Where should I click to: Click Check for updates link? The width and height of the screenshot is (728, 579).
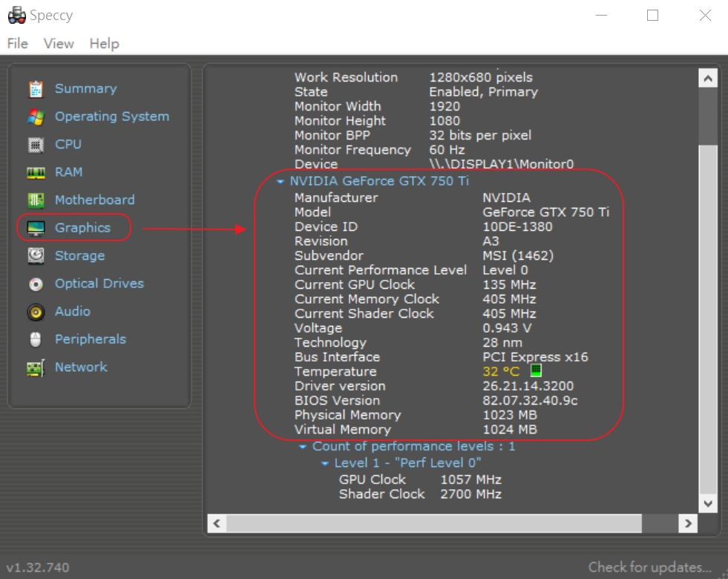point(649,567)
